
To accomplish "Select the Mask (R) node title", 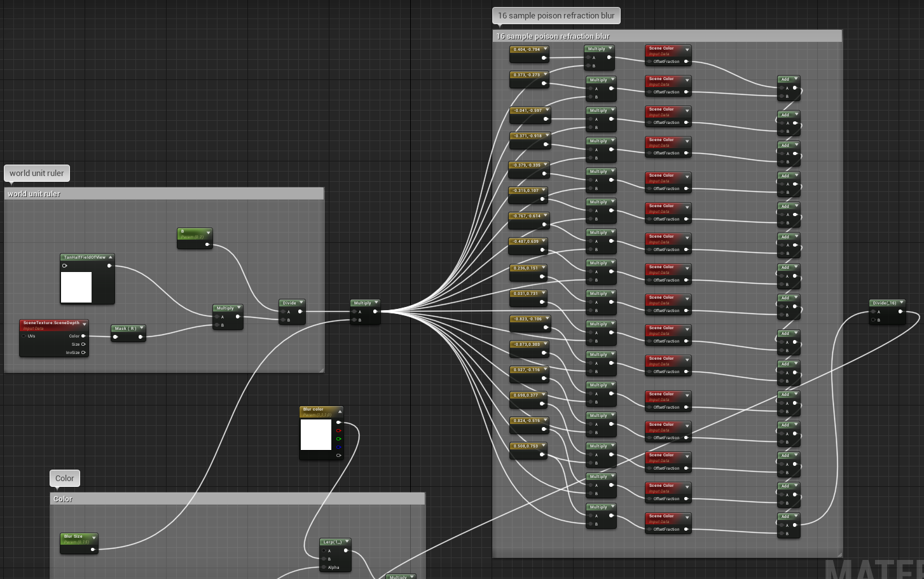I will (x=125, y=329).
